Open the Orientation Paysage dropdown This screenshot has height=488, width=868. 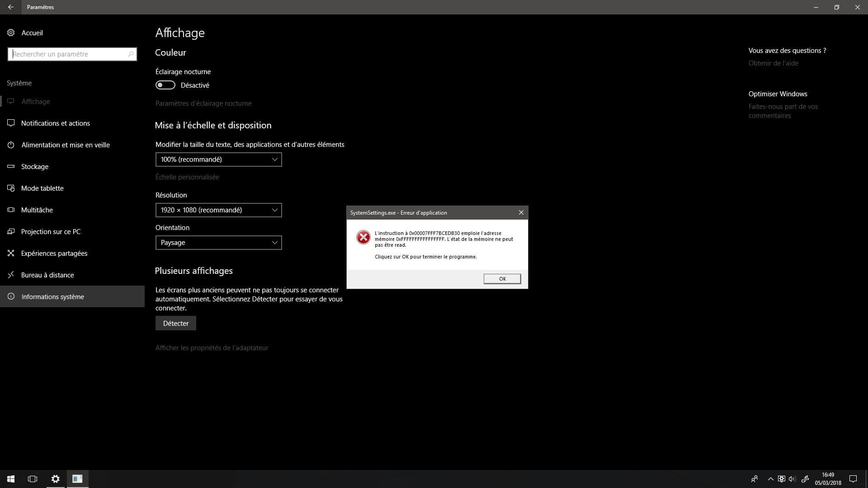pyautogui.click(x=218, y=243)
